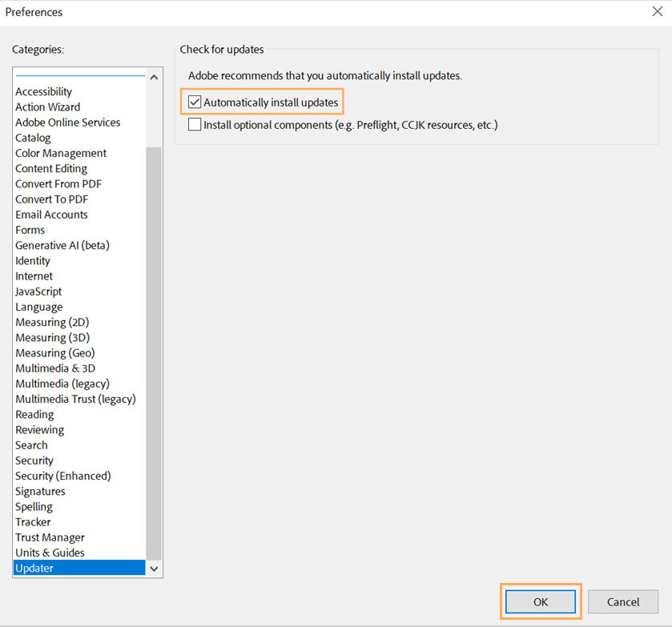Open the Accessibility preferences category
Screen dimensions: 672x627
(x=43, y=91)
